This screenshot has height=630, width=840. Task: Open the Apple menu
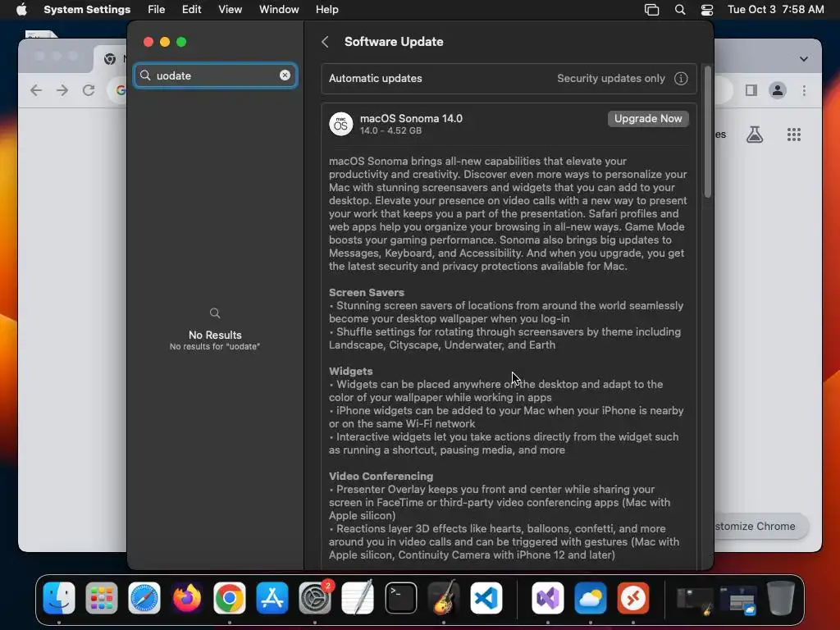[x=21, y=9]
